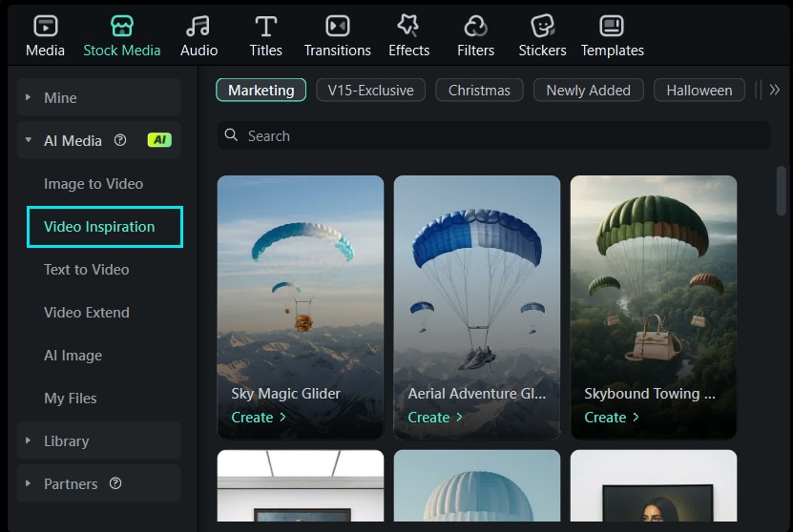Collapse the AI Media section
Screen dimensions: 793x532
pyautogui.click(x=29, y=140)
